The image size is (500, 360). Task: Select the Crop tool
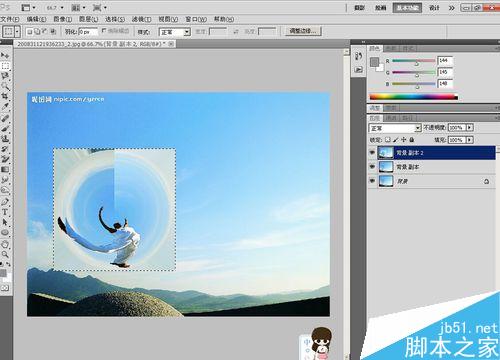click(5, 96)
